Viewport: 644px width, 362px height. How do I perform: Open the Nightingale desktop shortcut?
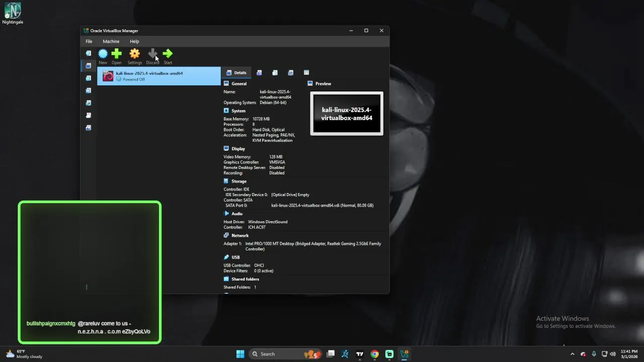coord(13,14)
